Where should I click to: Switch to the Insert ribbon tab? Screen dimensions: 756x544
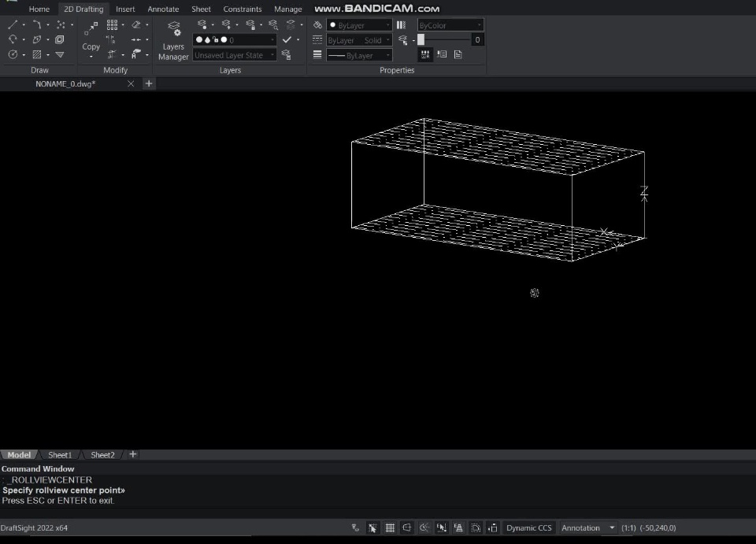coord(125,9)
